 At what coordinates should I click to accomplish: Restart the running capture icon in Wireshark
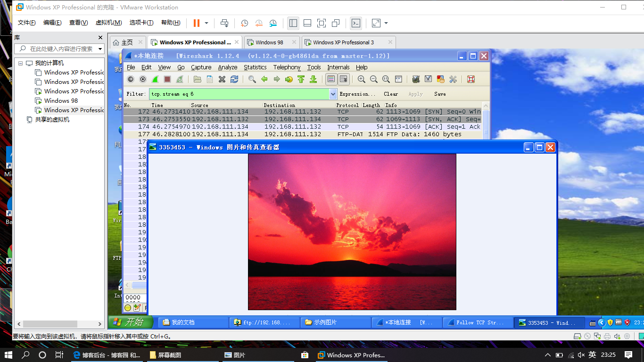click(x=180, y=79)
